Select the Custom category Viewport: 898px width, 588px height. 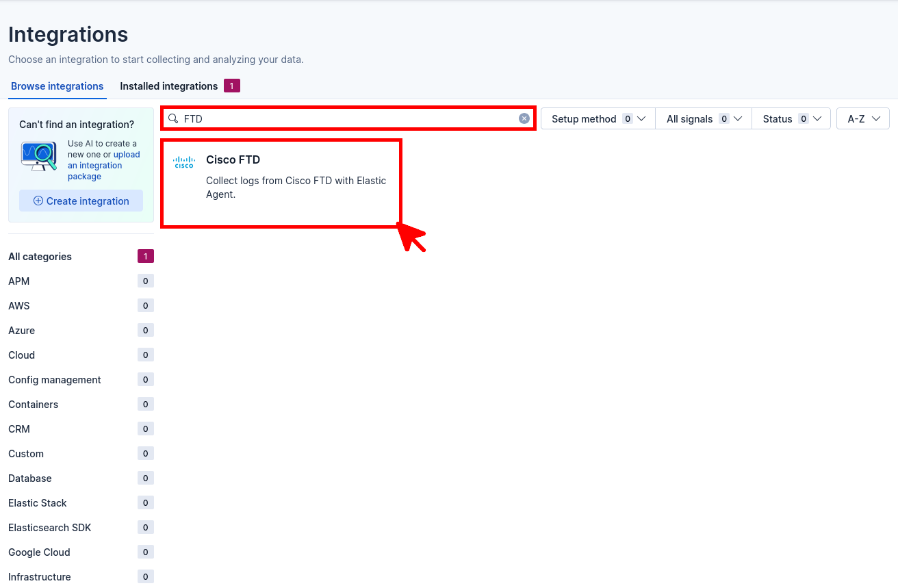(81, 454)
